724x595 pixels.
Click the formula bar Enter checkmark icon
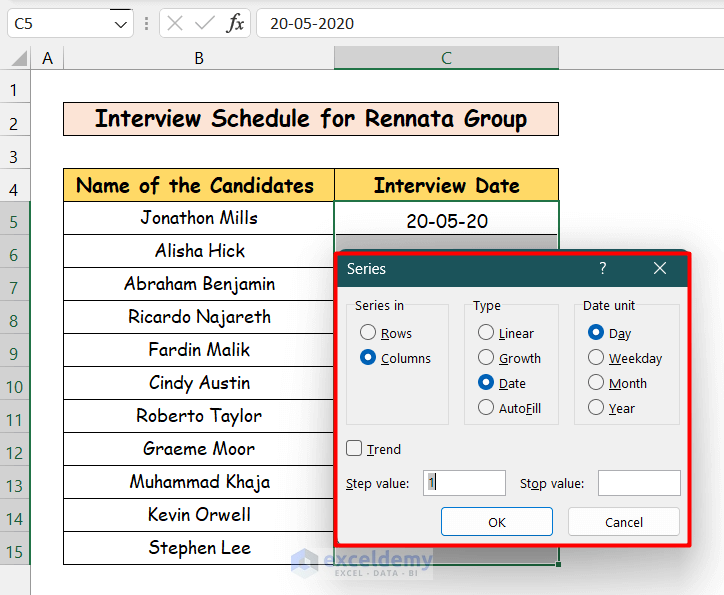pos(205,23)
